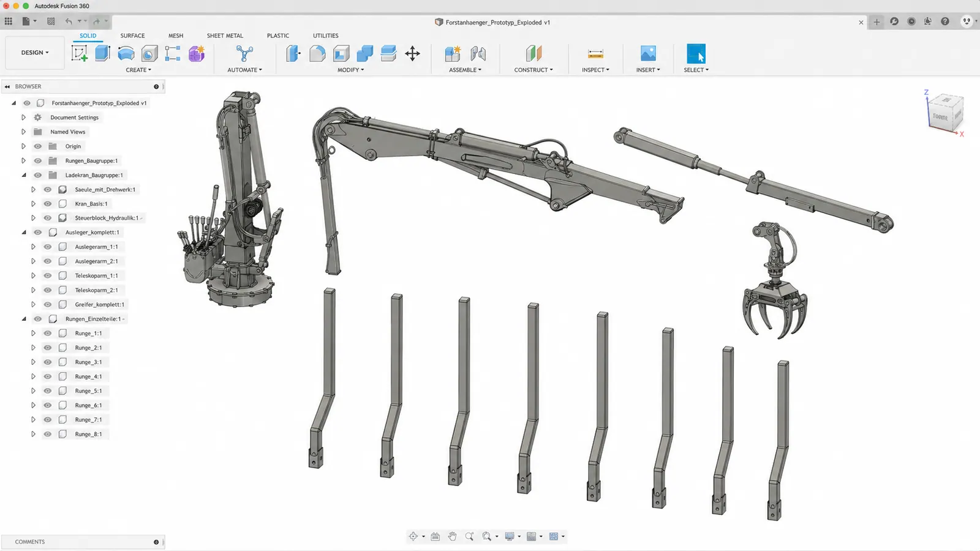Click the notifications bell icon

(x=928, y=21)
